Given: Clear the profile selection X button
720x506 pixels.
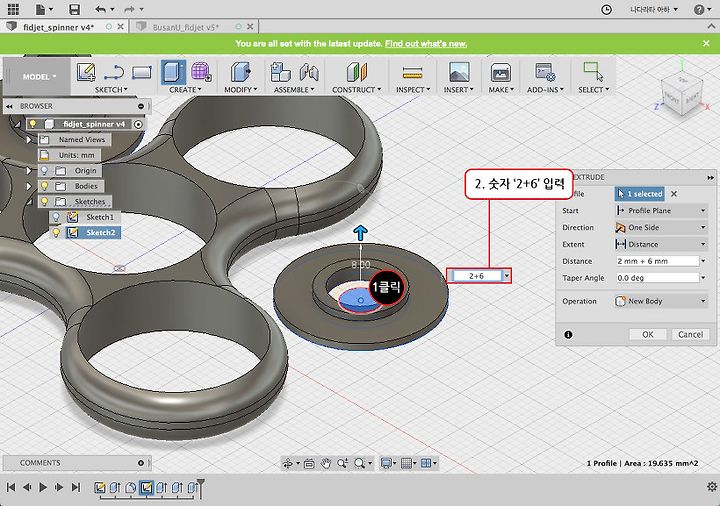Looking at the screenshot, I should [674, 194].
